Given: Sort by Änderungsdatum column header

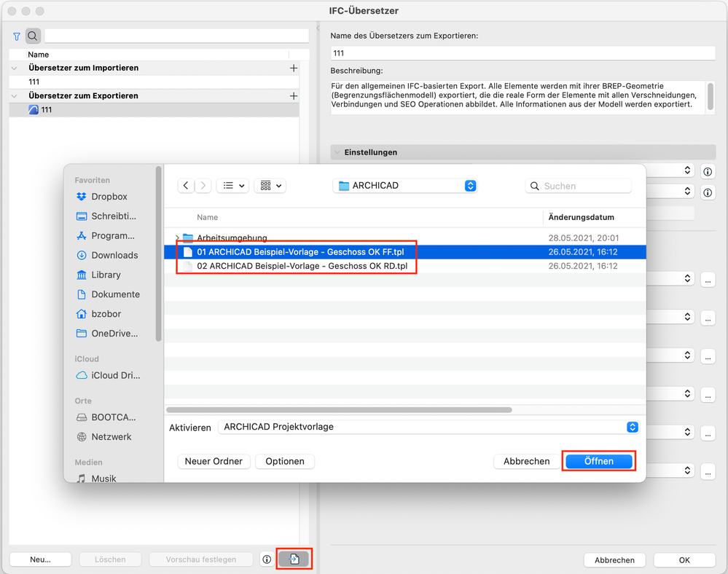Looking at the screenshot, I should (582, 217).
